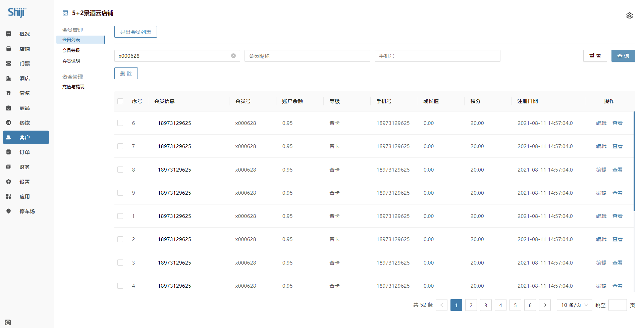
Task: Focus the 跳至 page jump field
Action: click(618, 305)
